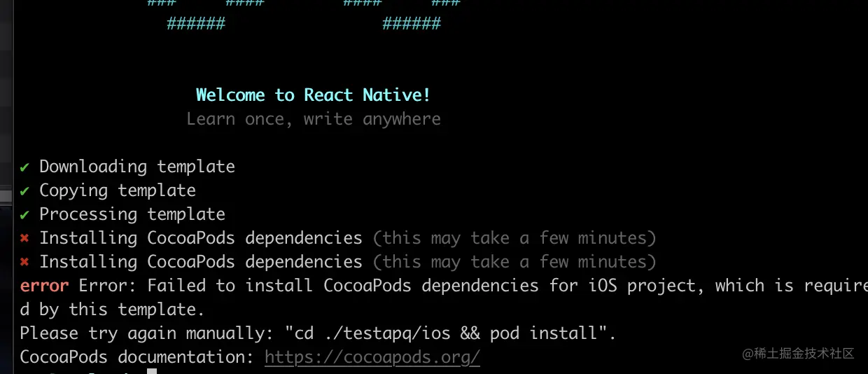Click the 'Processing template' line
This screenshot has height=374, width=868.
pos(132,214)
